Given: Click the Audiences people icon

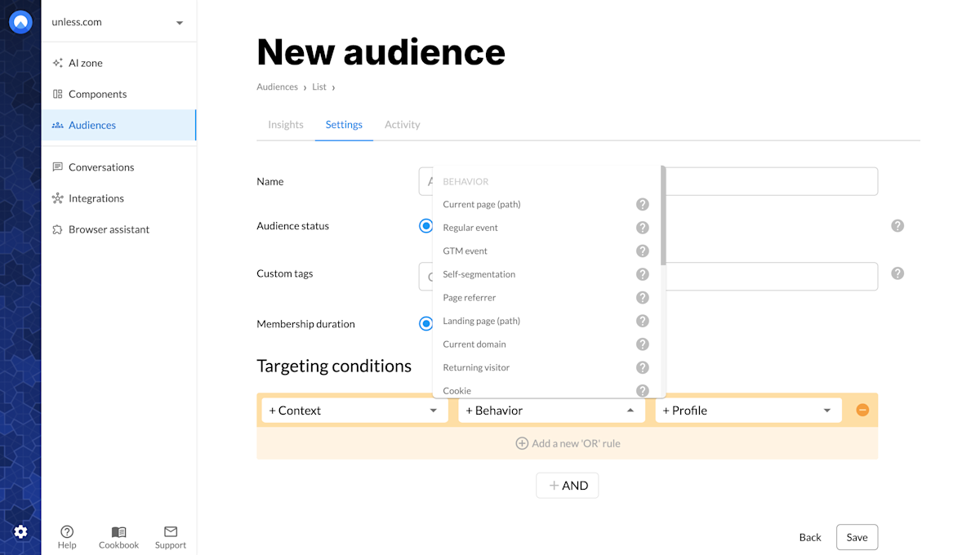Looking at the screenshot, I should pos(57,125).
